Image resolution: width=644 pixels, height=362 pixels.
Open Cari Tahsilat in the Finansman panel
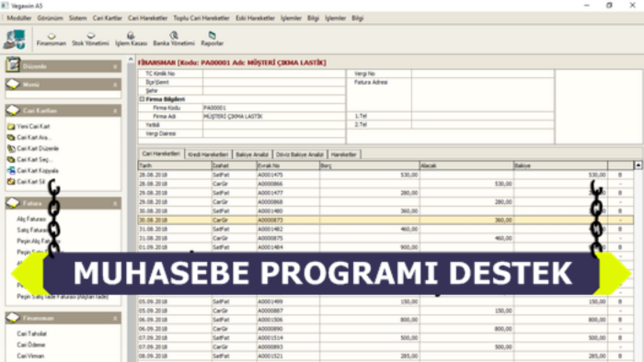[x=31, y=334]
